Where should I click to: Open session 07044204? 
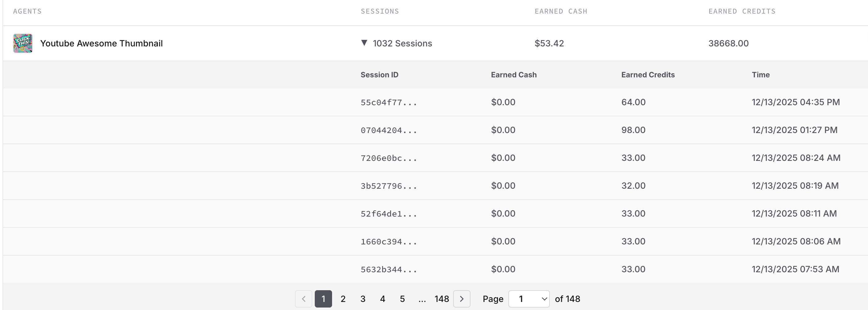(x=389, y=130)
